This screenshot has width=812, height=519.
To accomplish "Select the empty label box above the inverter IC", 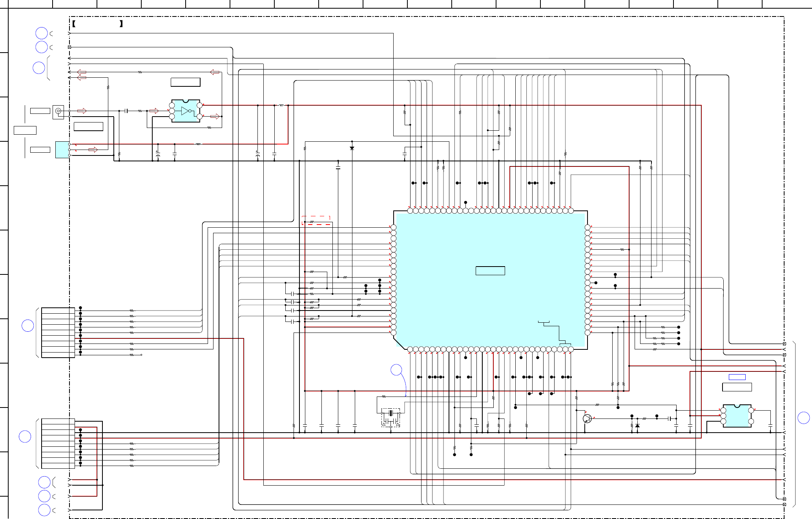I will pos(186,82).
